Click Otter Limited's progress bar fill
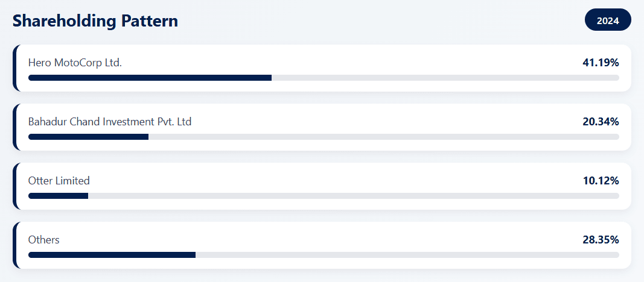 (58, 196)
